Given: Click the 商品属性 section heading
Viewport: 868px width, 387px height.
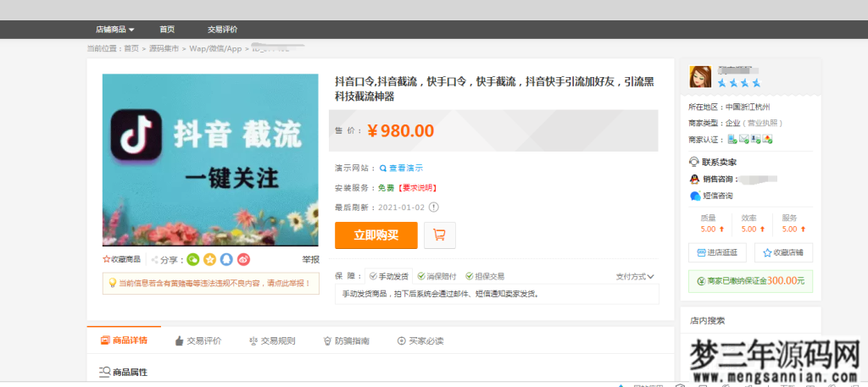Looking at the screenshot, I should pyautogui.click(x=124, y=372).
